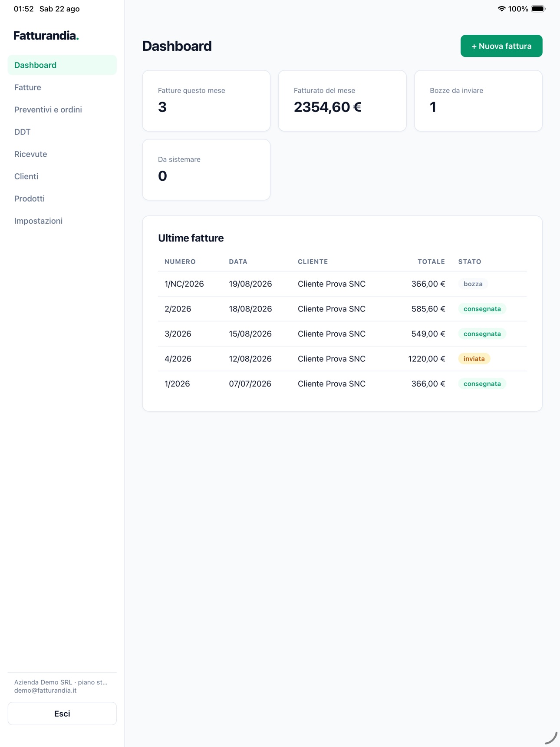Click the CLIENTE column header

(x=313, y=261)
